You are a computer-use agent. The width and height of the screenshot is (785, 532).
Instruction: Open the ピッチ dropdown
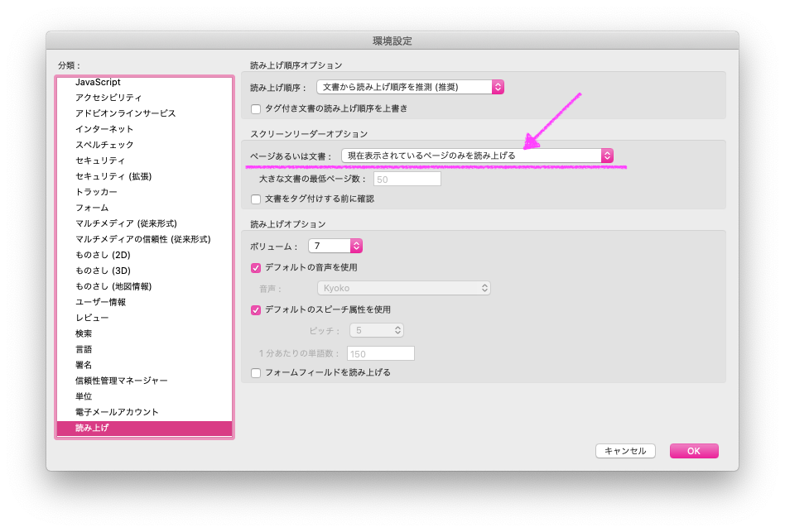(x=377, y=330)
